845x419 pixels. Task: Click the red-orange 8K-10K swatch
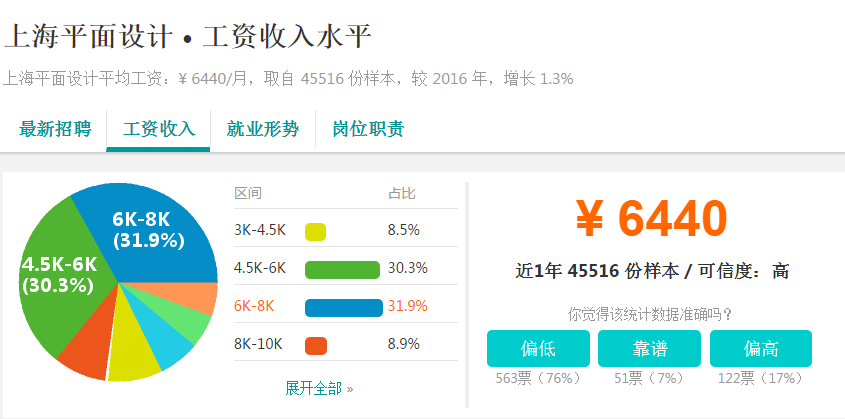coord(316,345)
